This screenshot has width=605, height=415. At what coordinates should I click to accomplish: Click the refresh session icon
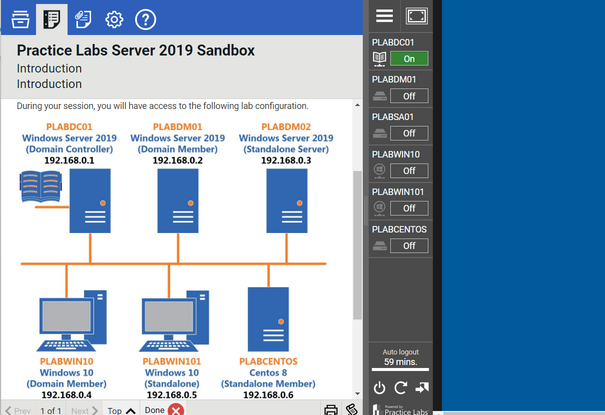[x=400, y=388]
